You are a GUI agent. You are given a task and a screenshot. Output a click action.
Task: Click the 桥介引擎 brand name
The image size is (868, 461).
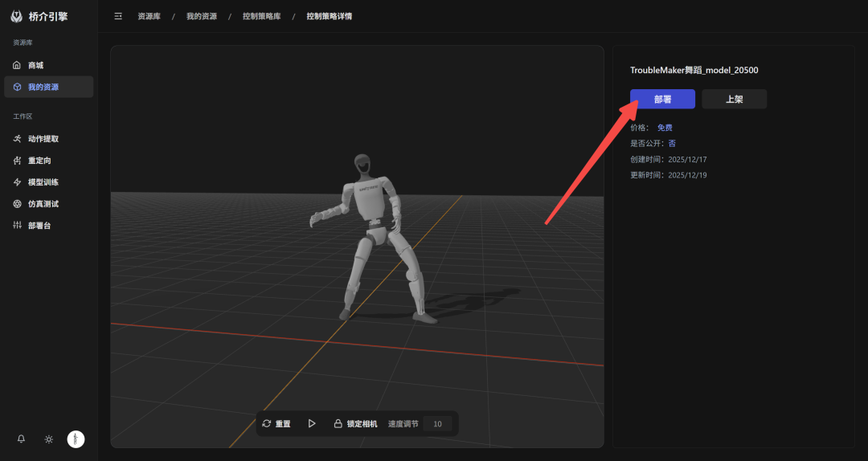[x=48, y=17]
